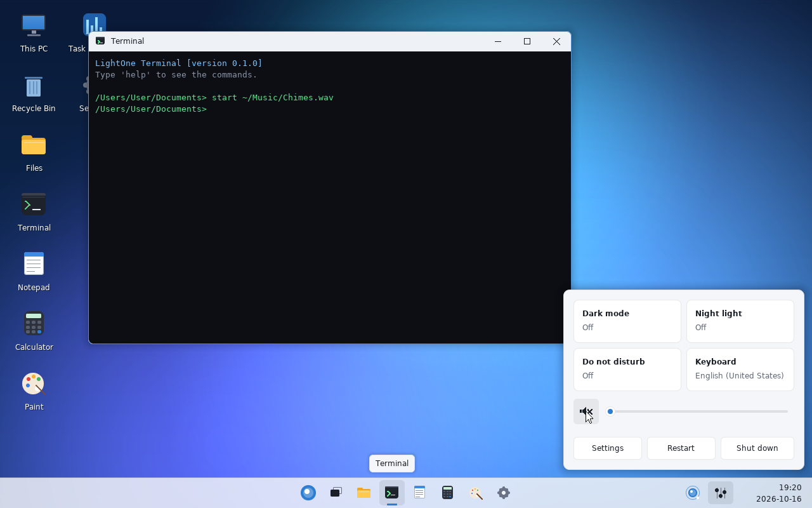Viewport: 812px width, 508px height.
Task: Launch Notepad from the taskbar
Action: [x=420, y=493]
